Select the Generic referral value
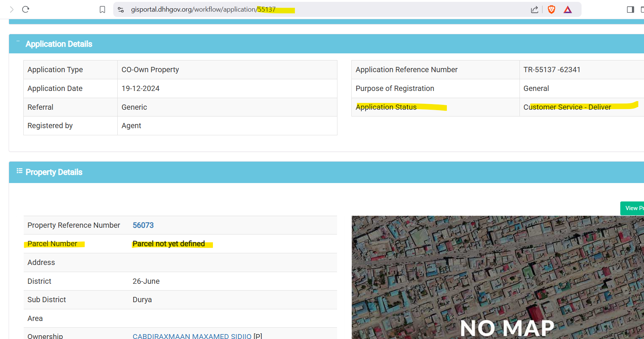This screenshot has width=644, height=339. click(134, 107)
